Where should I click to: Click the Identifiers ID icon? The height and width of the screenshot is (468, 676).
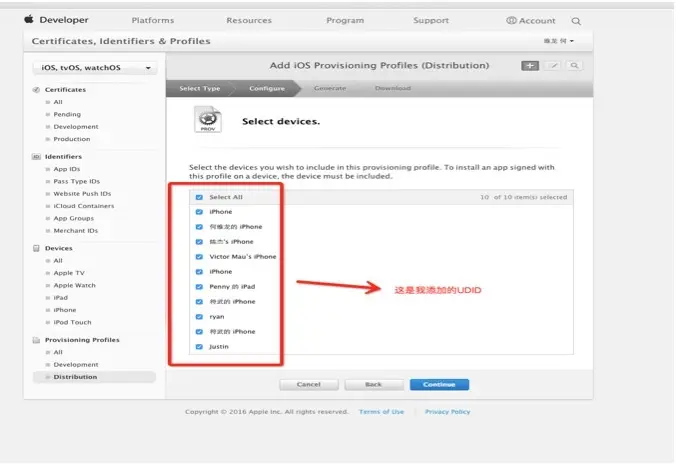[36, 156]
